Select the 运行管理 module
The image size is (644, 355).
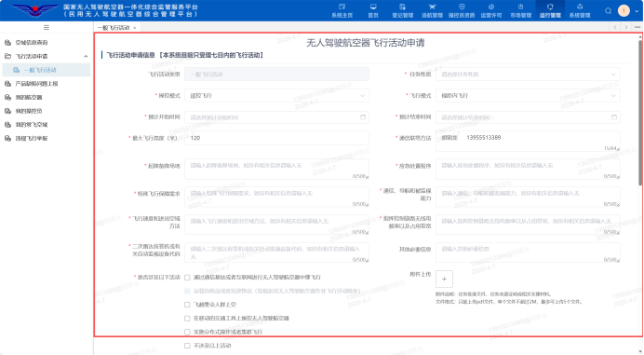coord(550,10)
